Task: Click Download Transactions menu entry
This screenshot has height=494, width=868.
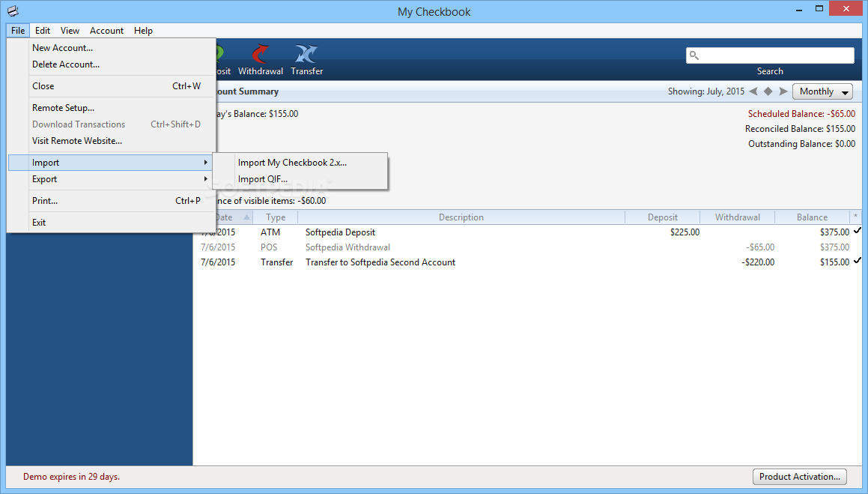Action: click(111, 124)
